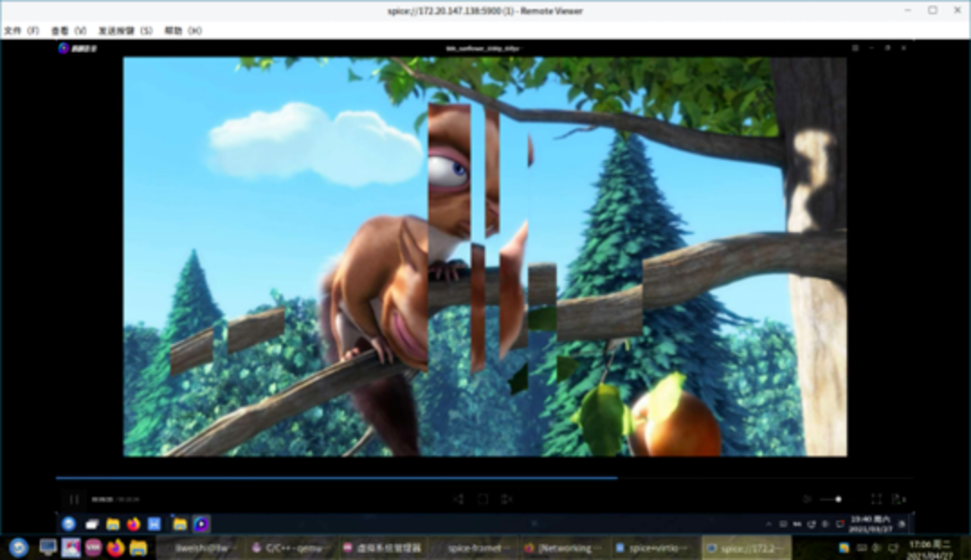
Task: Show the playlist panel in the player
Action: point(898,500)
